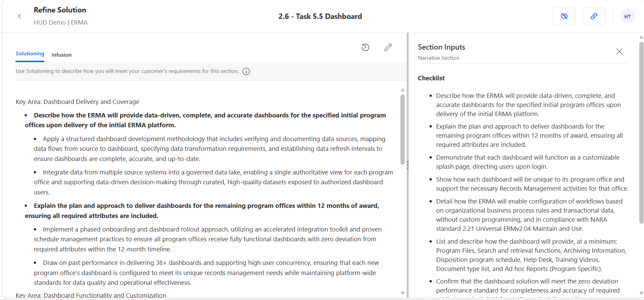Click the copy link icon button
The width and height of the screenshot is (644, 300).
594,16
